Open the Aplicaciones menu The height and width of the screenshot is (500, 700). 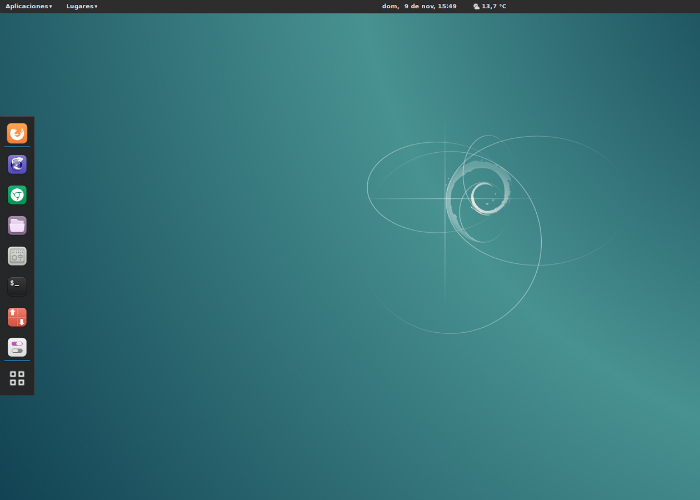(26, 6)
